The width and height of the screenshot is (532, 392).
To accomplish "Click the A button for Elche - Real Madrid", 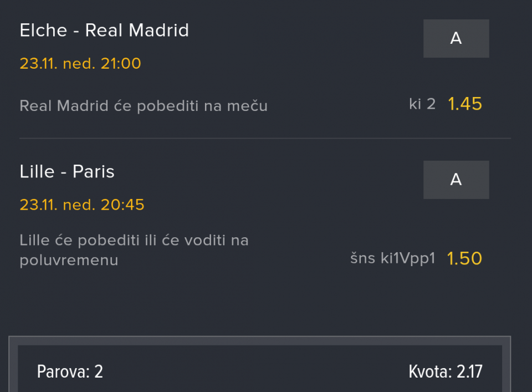I will [x=456, y=38].
